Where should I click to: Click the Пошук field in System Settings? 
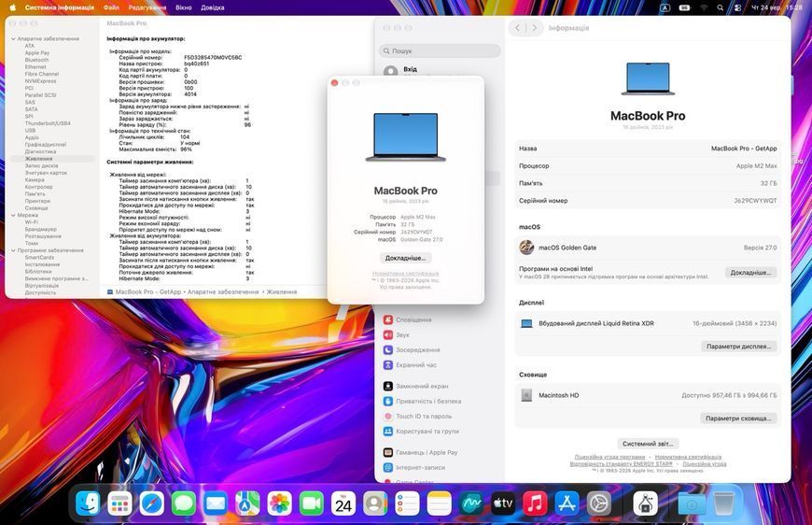tap(440, 50)
